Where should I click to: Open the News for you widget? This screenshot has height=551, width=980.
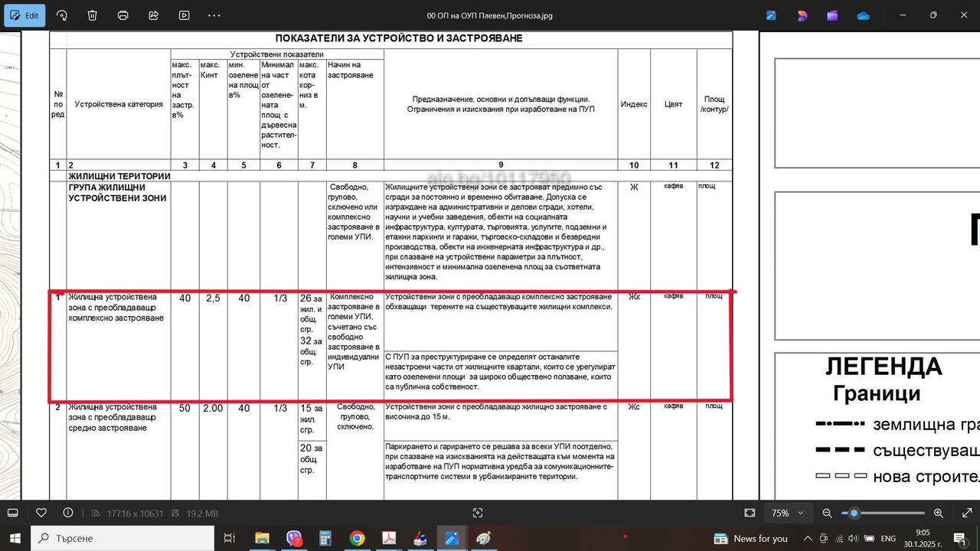751,538
